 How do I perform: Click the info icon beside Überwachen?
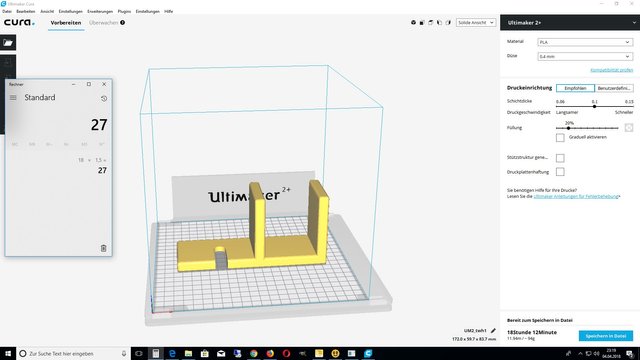tap(122, 22)
